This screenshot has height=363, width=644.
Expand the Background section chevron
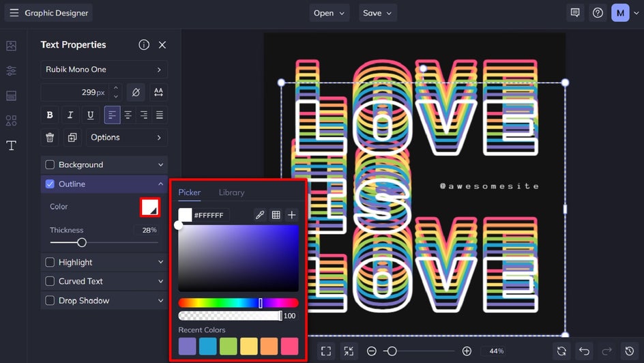160,164
